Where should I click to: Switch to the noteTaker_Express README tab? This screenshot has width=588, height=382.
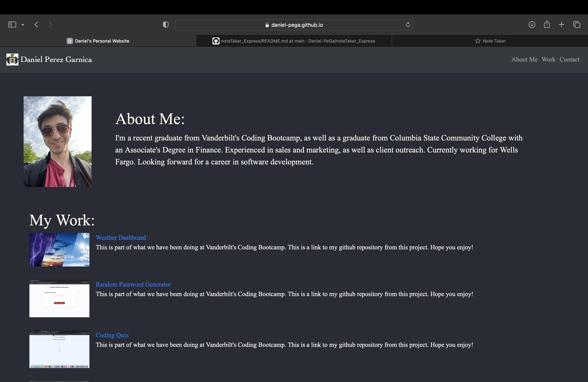click(x=294, y=41)
